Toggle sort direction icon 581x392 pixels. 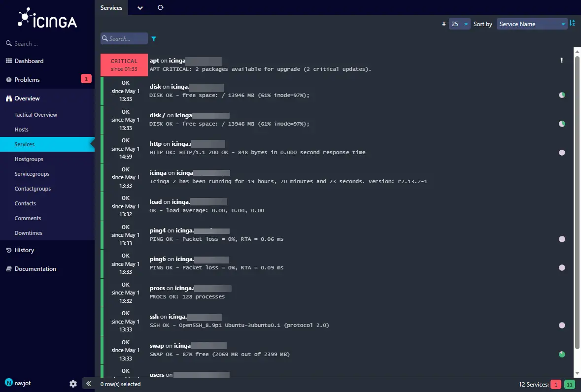point(572,23)
